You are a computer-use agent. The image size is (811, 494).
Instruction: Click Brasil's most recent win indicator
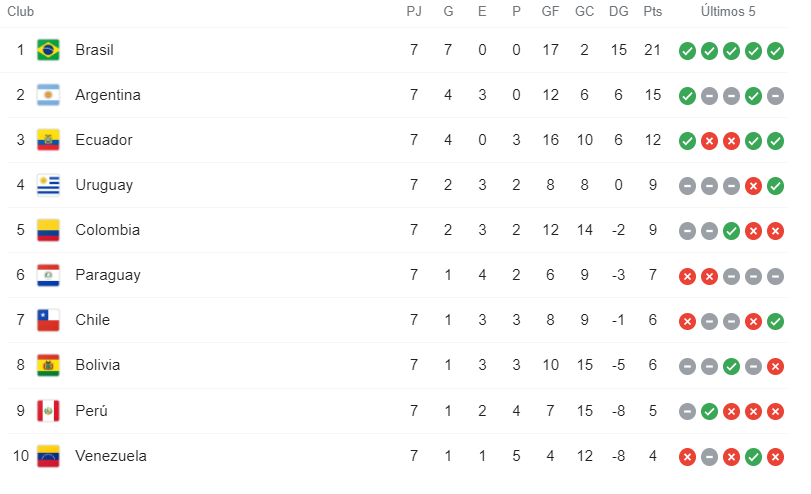pos(775,51)
